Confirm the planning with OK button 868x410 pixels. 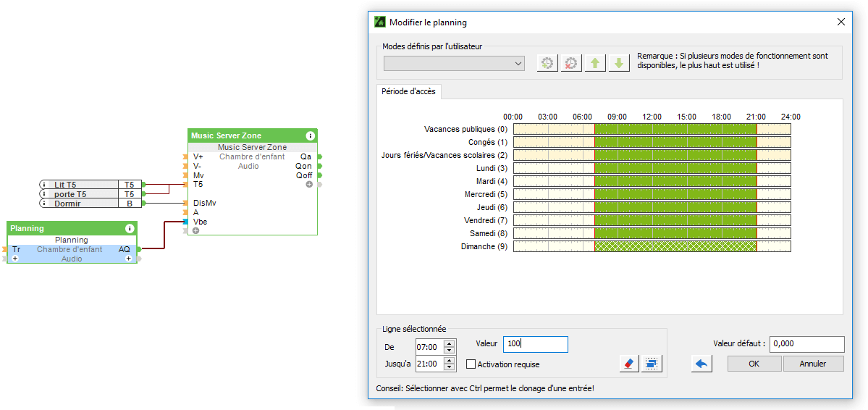[x=754, y=364]
